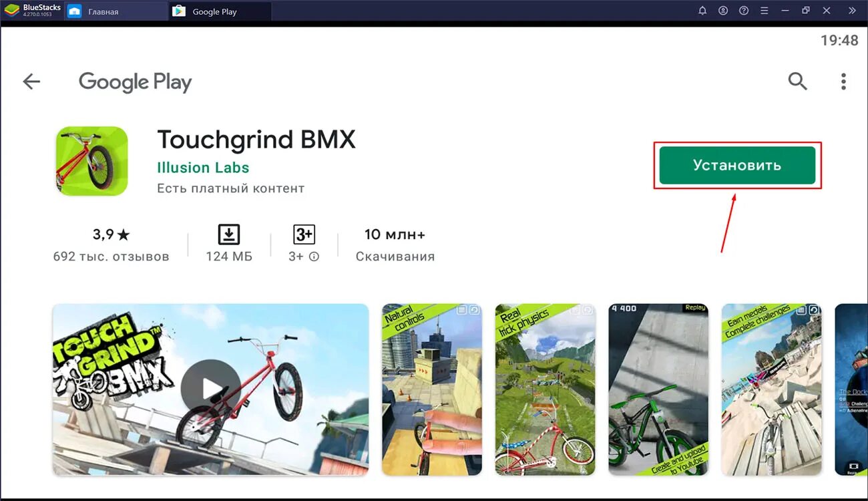Click the Touchgrind BMX app icon
Viewport: 868px width, 501px height.
coord(91,161)
